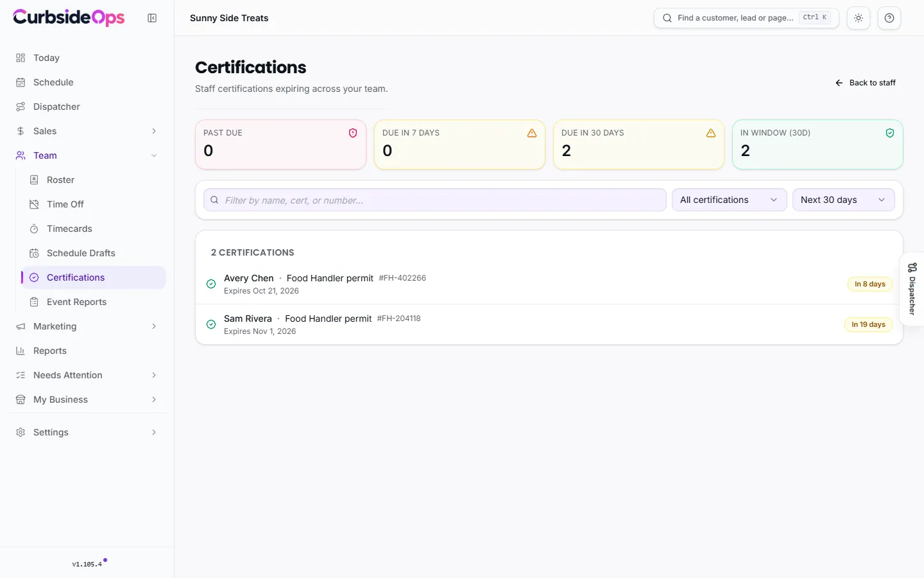Click warning icon on Due in 30 Days card
Image resolution: width=924 pixels, height=578 pixels.
click(x=711, y=133)
